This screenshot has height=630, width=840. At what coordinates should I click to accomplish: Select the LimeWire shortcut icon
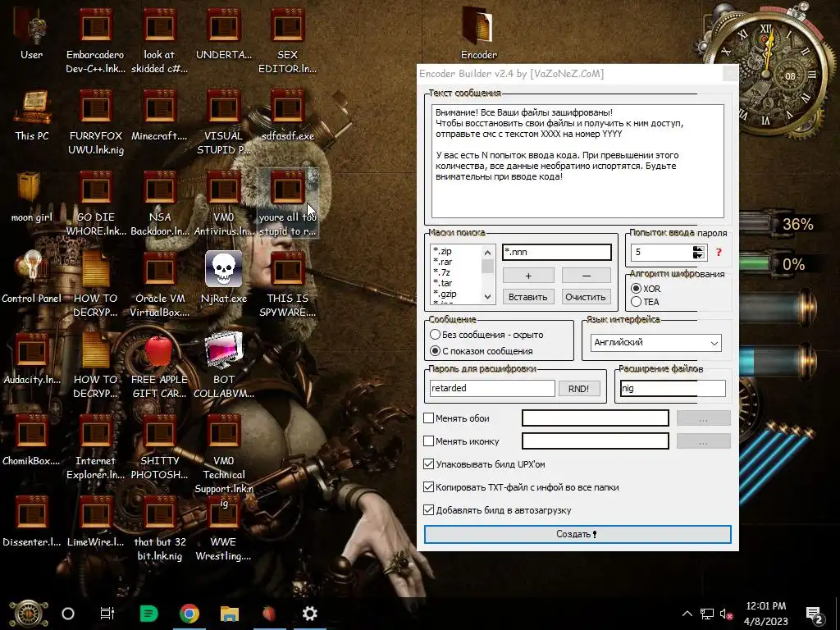tap(95, 514)
